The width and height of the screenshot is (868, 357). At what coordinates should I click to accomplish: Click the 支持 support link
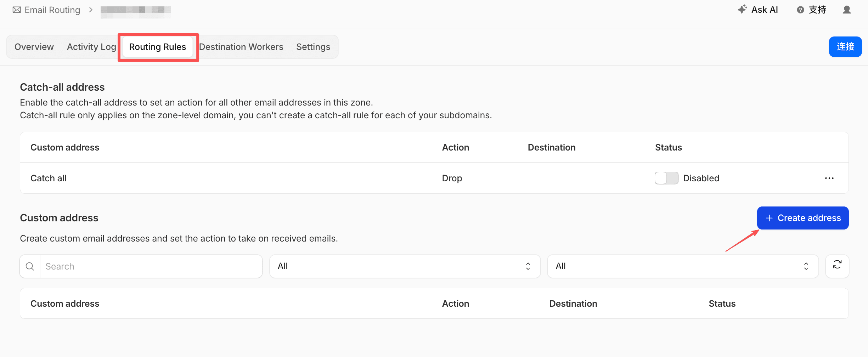click(x=817, y=10)
